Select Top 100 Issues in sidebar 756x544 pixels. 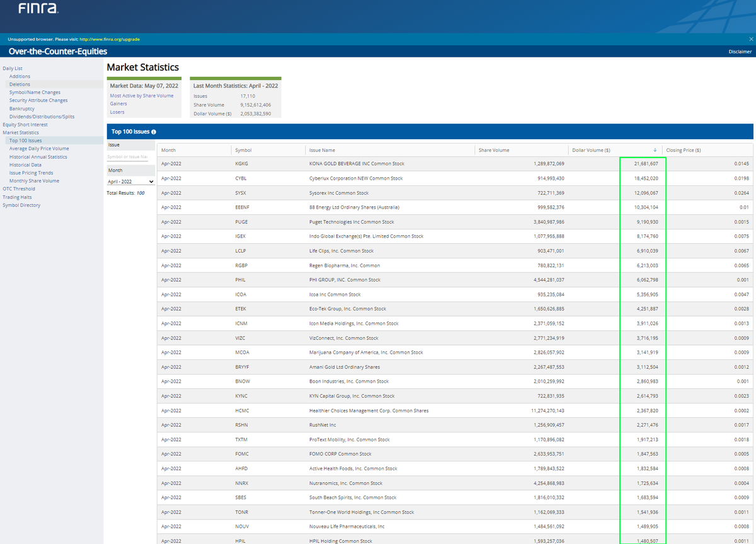[25, 141]
